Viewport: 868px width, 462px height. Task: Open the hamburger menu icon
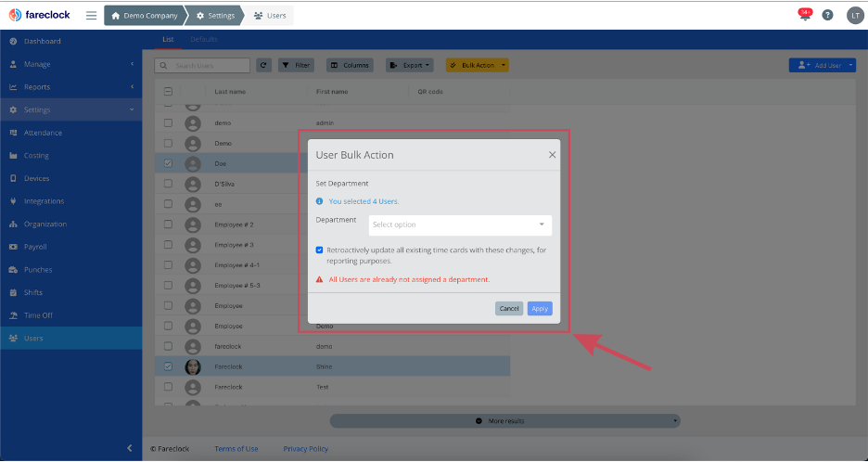[x=91, y=16]
